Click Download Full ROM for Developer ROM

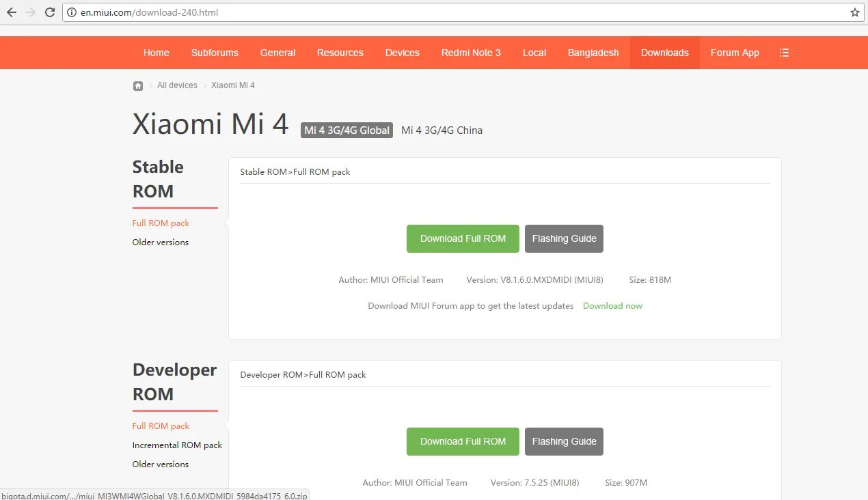[x=463, y=441]
